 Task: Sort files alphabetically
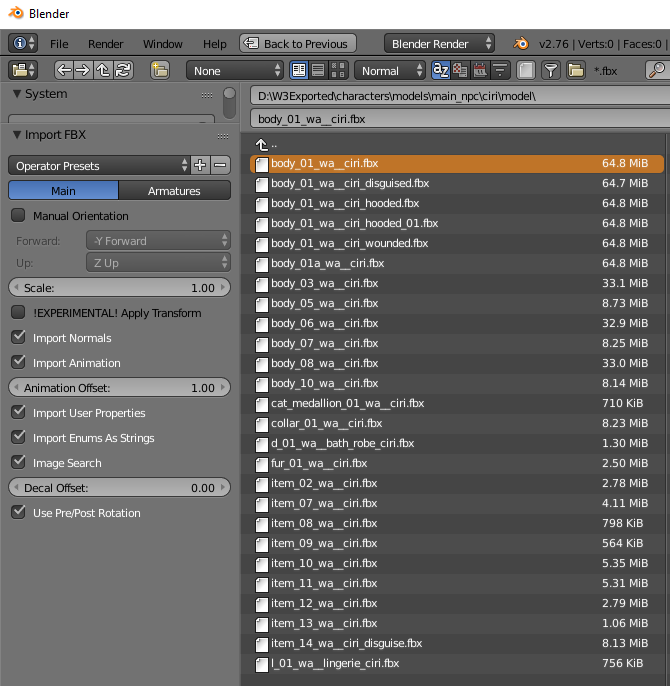click(440, 70)
